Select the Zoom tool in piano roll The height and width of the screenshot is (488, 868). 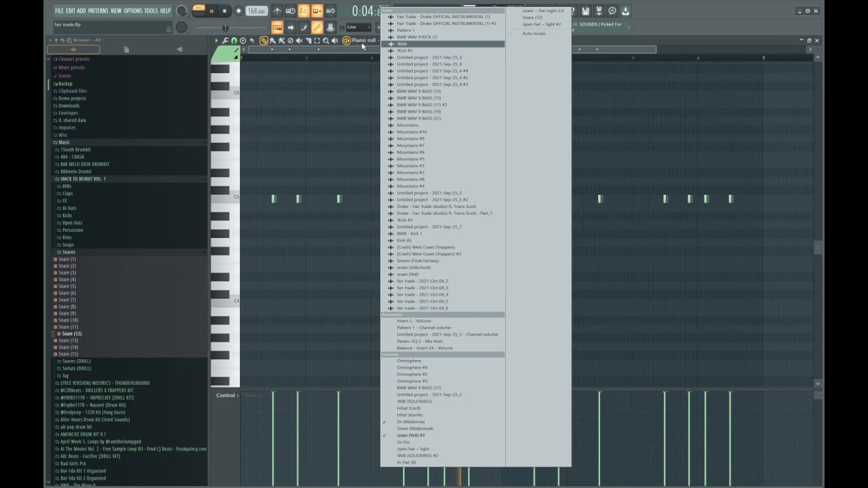pos(325,41)
